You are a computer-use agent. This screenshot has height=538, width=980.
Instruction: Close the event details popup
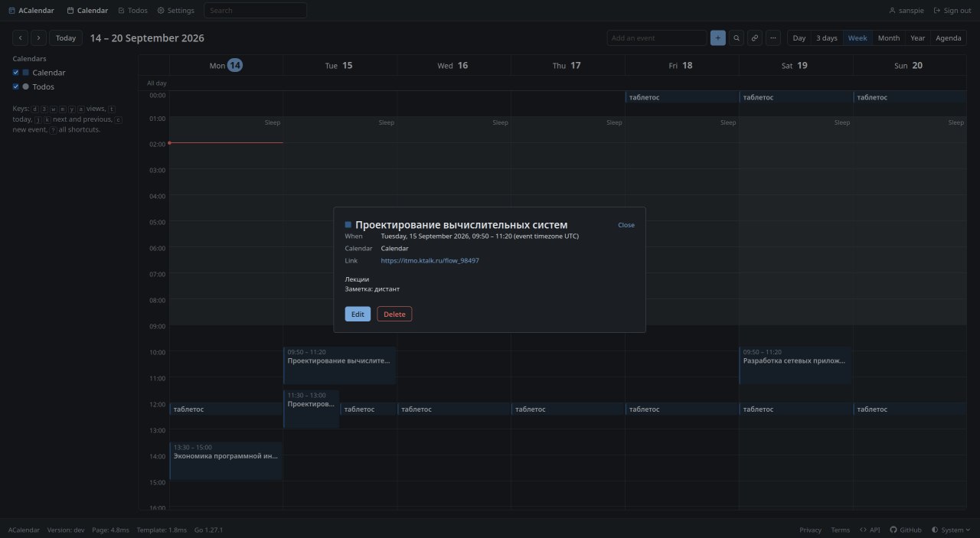[626, 225]
